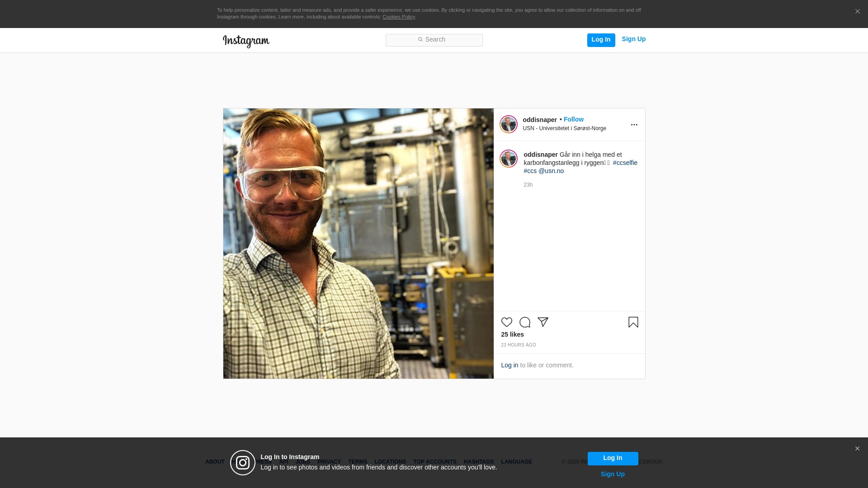Click oddisnaper username in post header

(540, 120)
